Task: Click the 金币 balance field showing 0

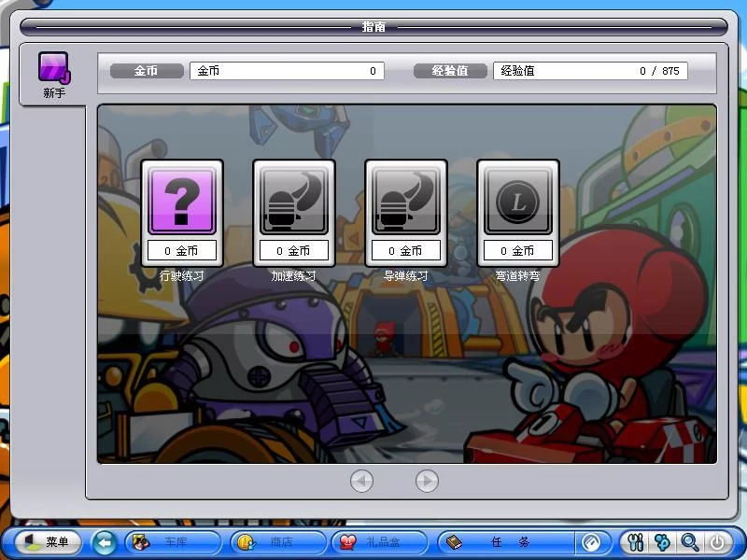Action: 287,71
